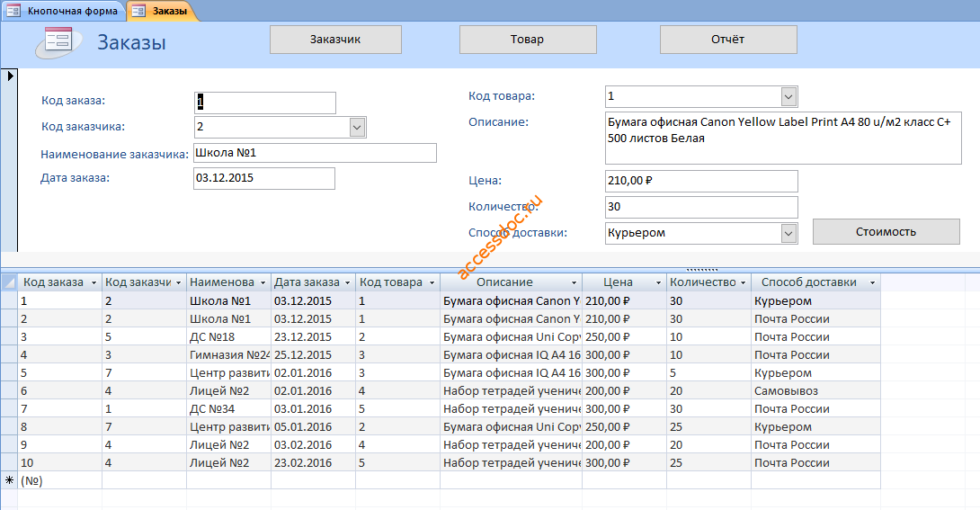Click the date cell 05.01.2016
This screenshot has width=980, height=510.
(x=313, y=427)
